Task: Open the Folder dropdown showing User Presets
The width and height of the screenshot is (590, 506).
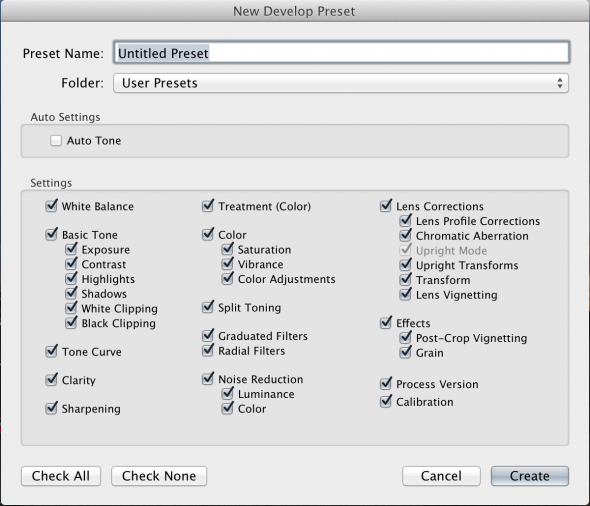Action: point(341,83)
